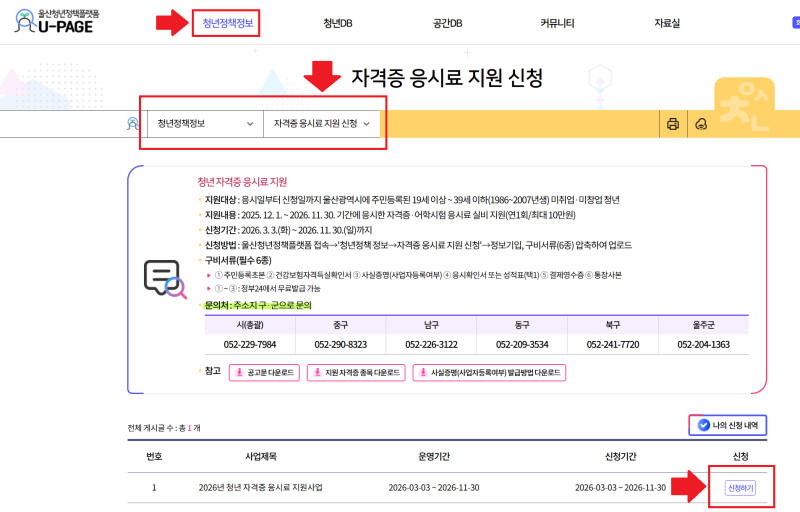Click the 북구 phone number 052-241-7720
The image size is (800, 512).
613,345
